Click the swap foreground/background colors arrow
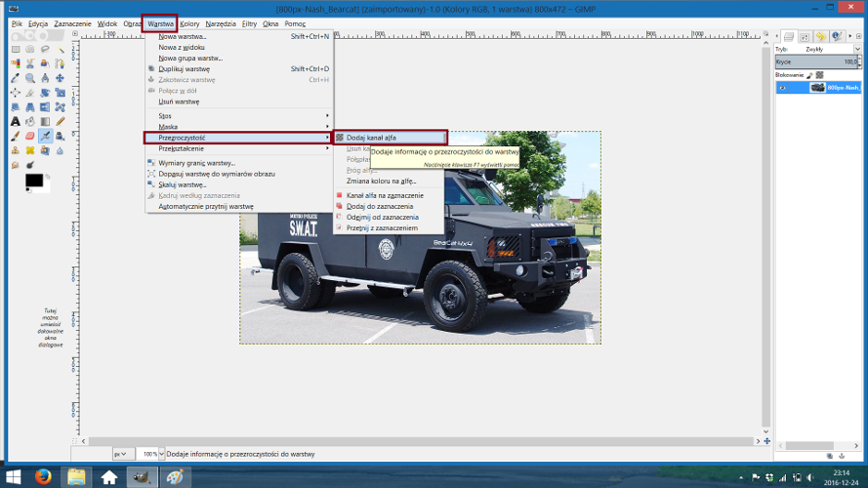This screenshot has width=868, height=488. (x=48, y=177)
